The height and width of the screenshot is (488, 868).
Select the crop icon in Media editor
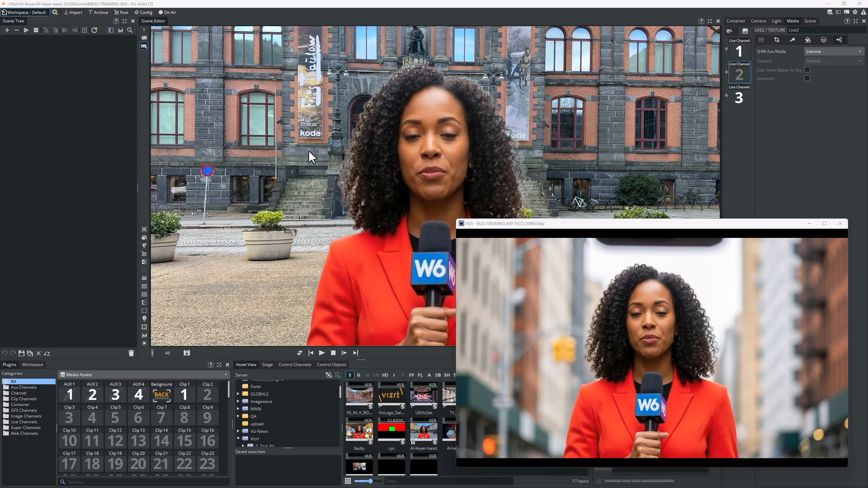pos(776,40)
